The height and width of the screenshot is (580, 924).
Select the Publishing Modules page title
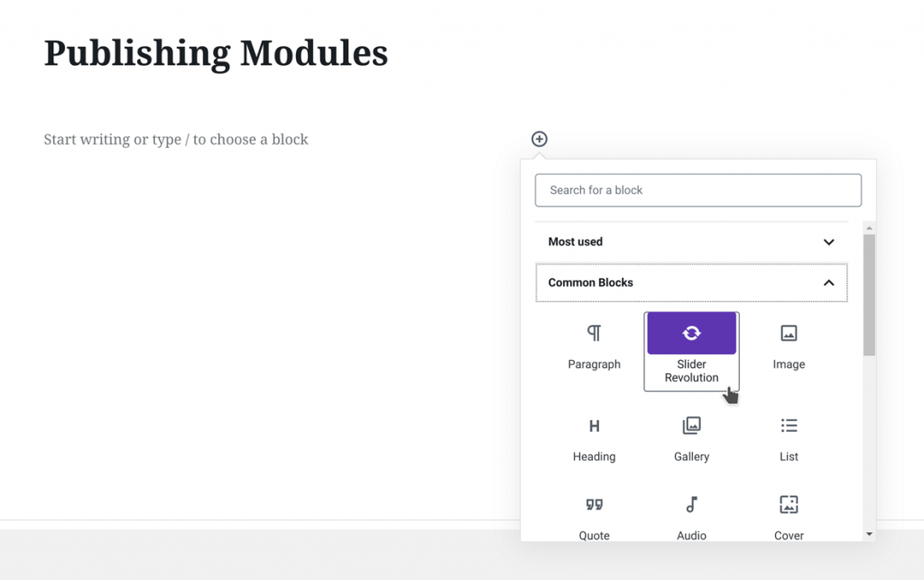(x=217, y=53)
